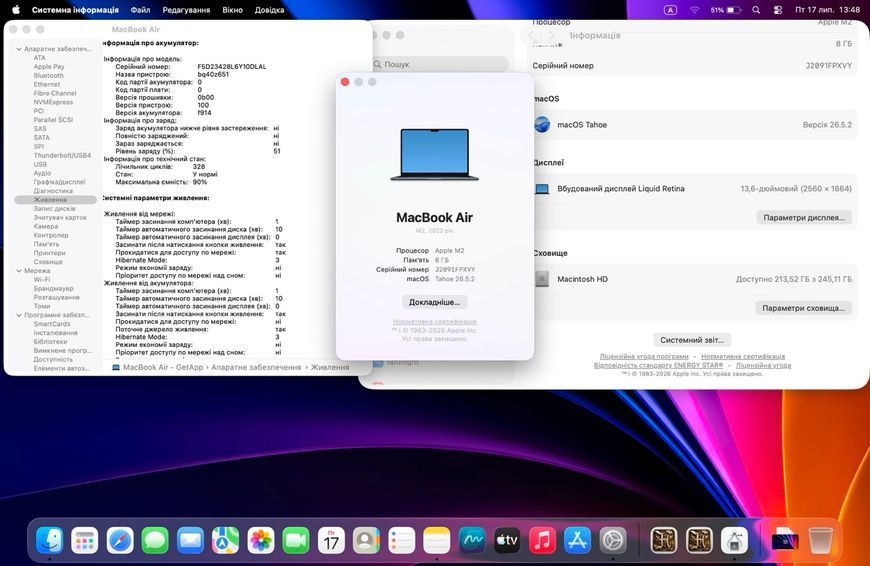
Task: Click the Wi-Fi status icon
Action: click(695, 9)
